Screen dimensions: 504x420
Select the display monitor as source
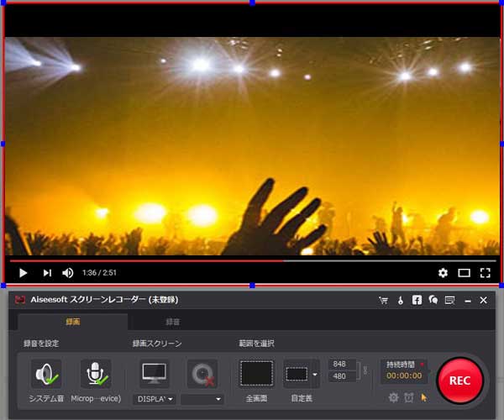coord(155,374)
